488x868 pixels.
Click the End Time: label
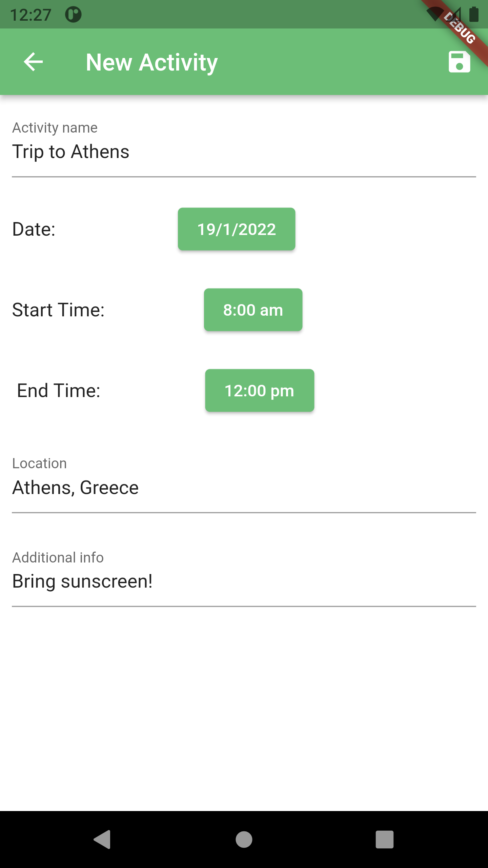coord(59,391)
